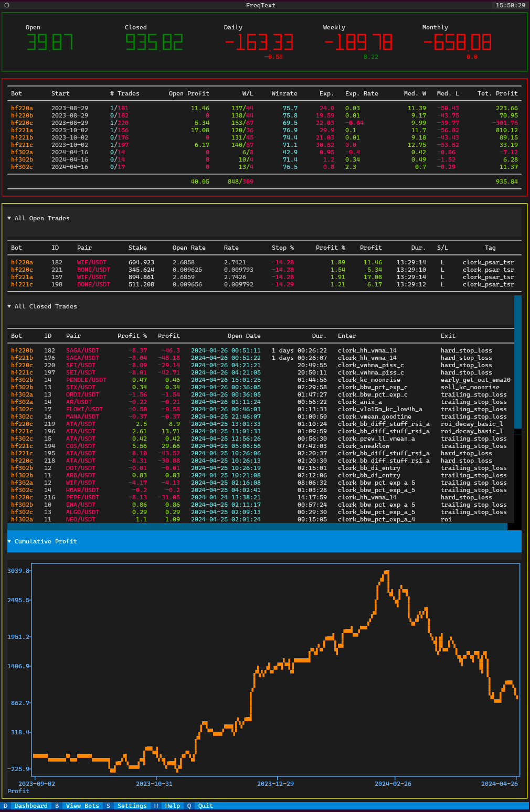Click the Tag column header

490,248
